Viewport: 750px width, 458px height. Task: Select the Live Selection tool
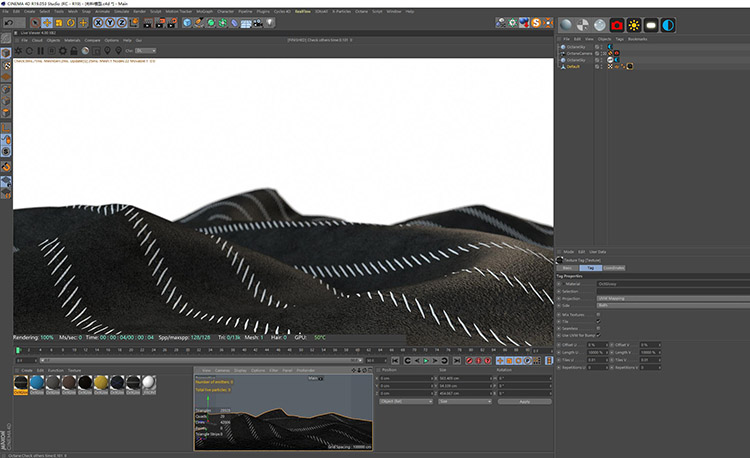(35, 22)
